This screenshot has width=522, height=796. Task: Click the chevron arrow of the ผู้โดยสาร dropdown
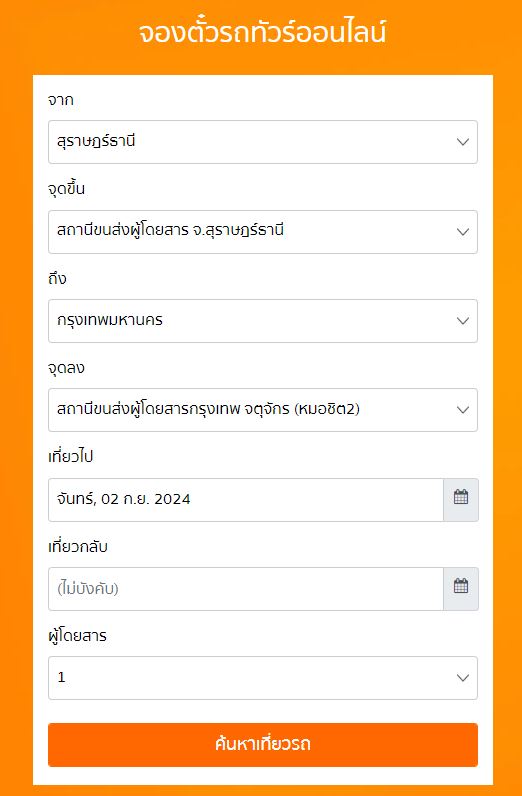[463, 678]
